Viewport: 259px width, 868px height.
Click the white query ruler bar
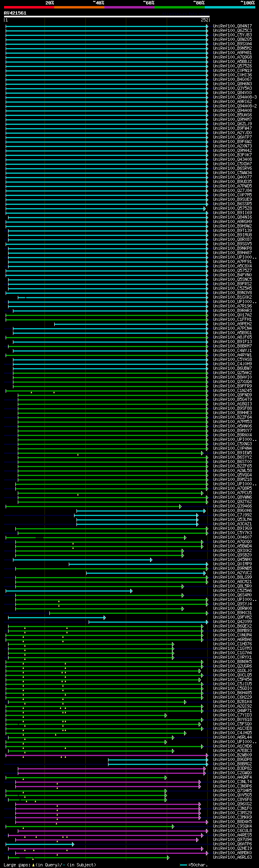106,17
